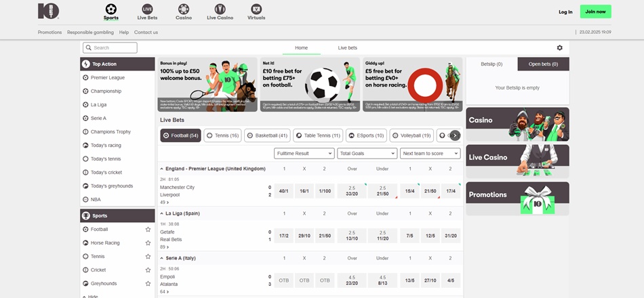Click the Today's greyhounds icon

point(85,186)
